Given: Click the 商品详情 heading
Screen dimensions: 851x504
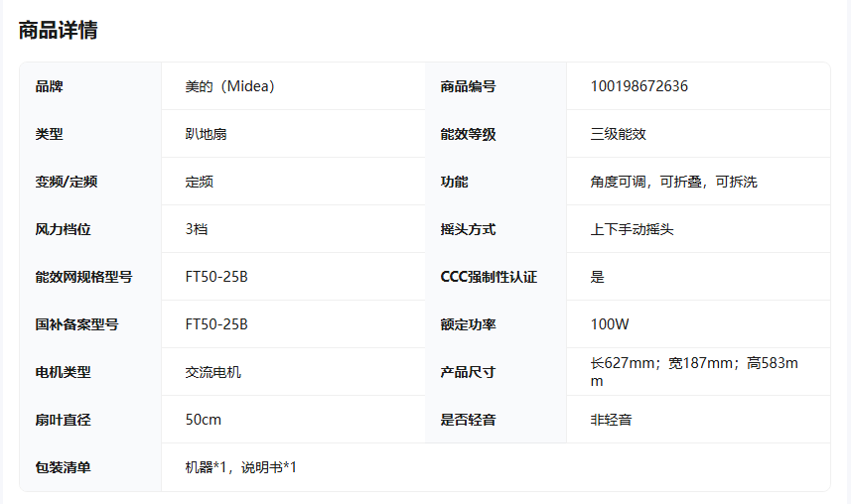Looking at the screenshot, I should point(58,30).
